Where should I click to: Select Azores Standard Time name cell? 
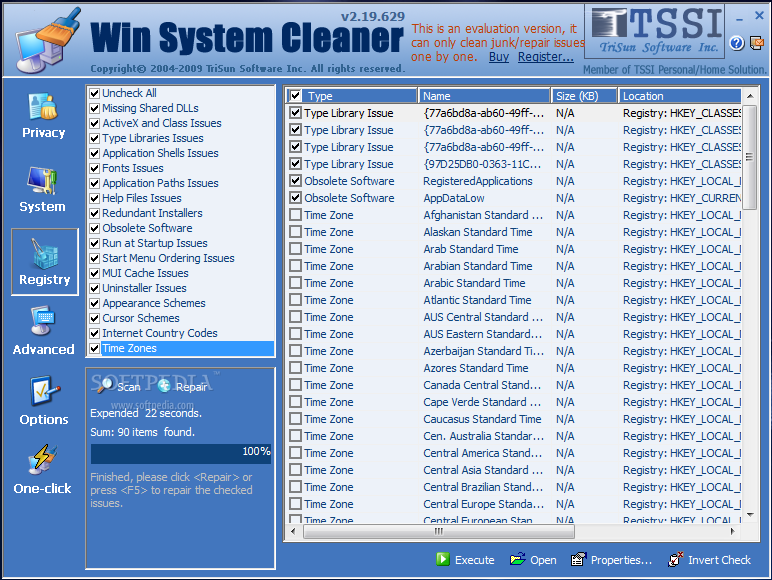pyautogui.click(x=476, y=368)
